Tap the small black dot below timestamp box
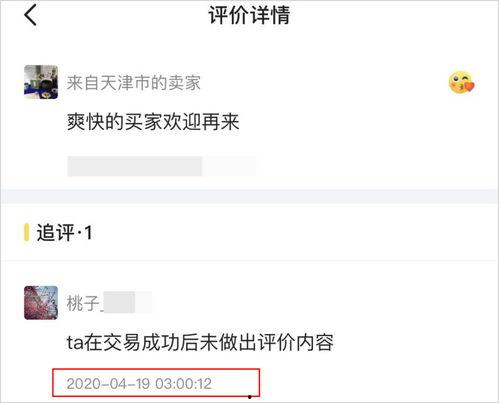Screen dimensions: 499x403 pos(249,397)
